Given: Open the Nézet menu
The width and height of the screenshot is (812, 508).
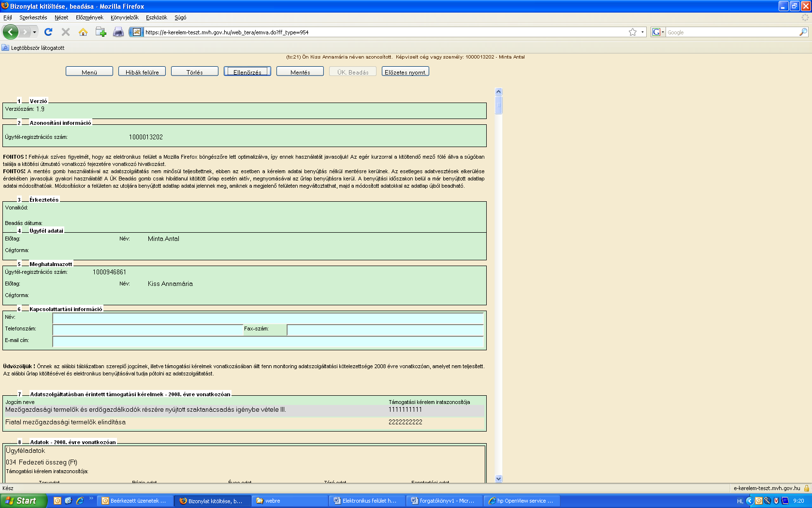Looking at the screenshot, I should pyautogui.click(x=61, y=17).
